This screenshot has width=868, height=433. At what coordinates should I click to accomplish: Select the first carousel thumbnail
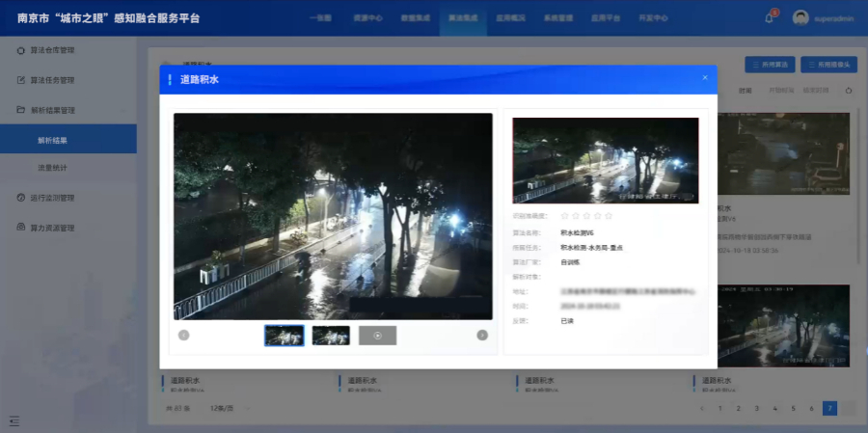click(284, 335)
